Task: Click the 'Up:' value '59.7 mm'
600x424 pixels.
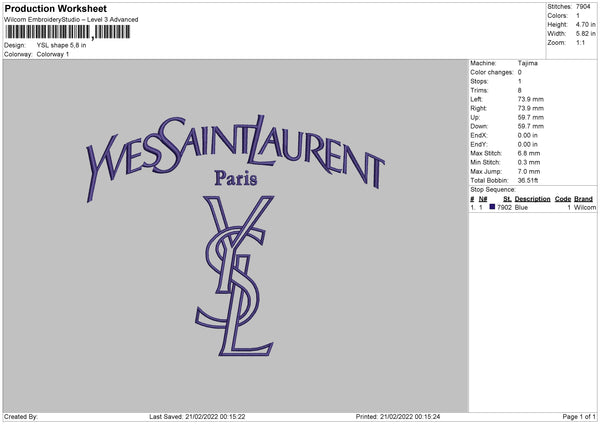Action: point(530,117)
